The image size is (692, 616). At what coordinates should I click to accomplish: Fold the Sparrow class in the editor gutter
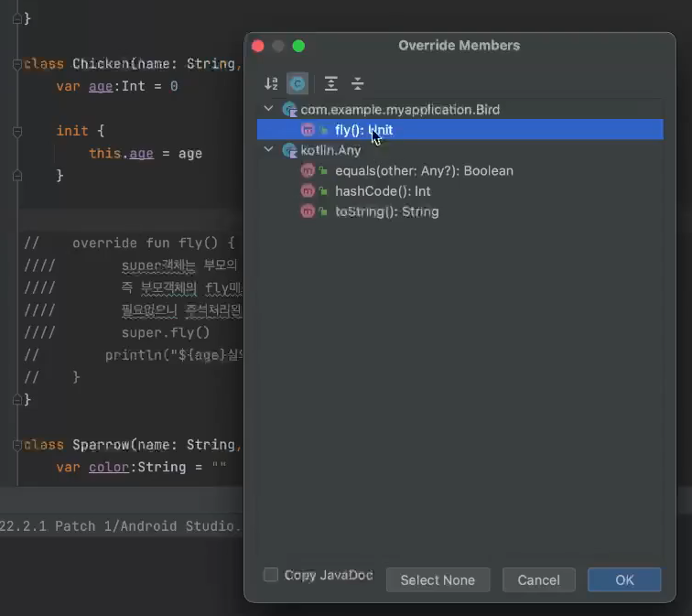[17, 445]
